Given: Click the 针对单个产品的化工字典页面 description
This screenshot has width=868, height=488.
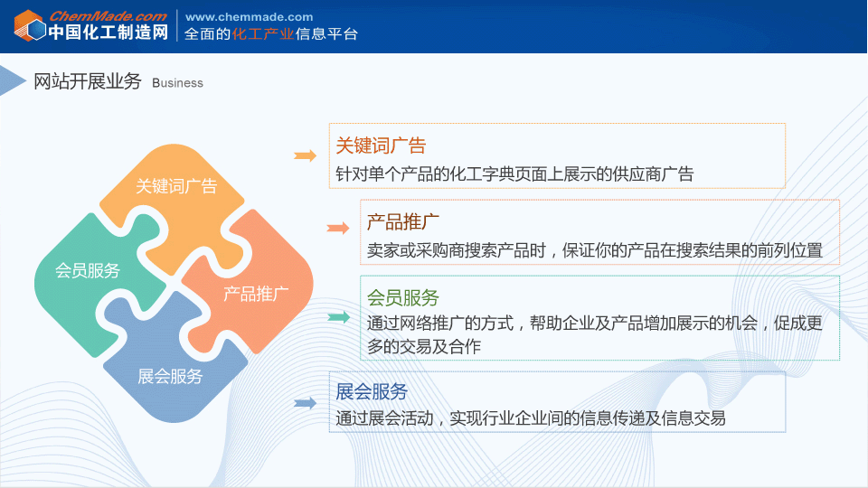Looking at the screenshot, I should tap(514, 174).
